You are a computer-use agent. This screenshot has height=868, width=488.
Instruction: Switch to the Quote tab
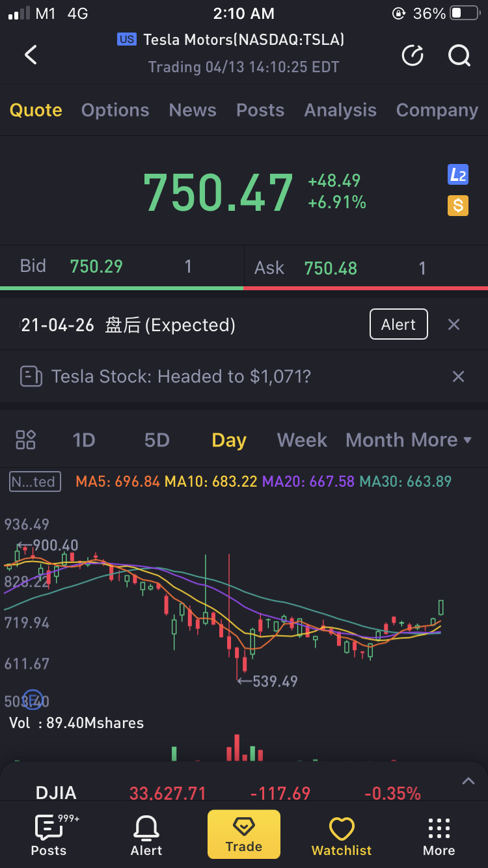pyautogui.click(x=36, y=110)
